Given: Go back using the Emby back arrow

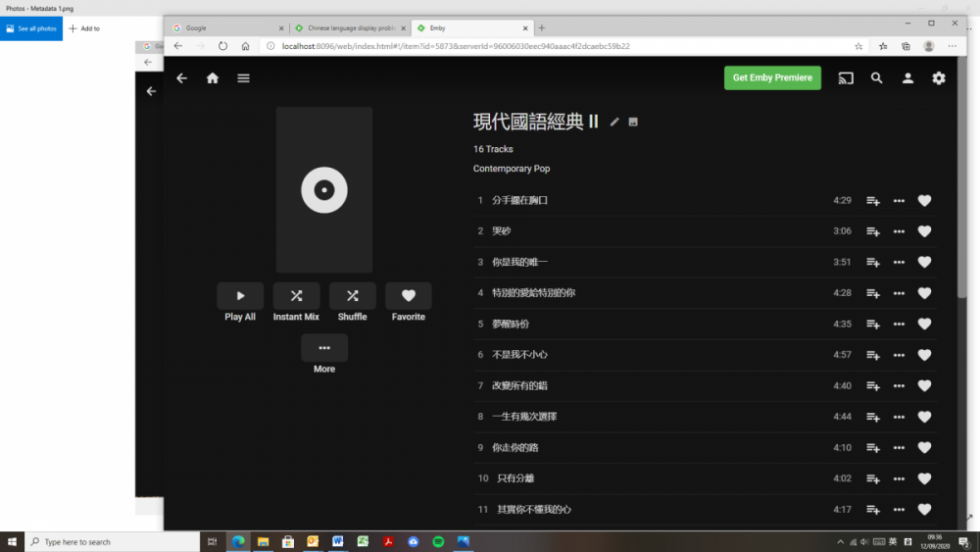Looking at the screenshot, I should pos(181,78).
